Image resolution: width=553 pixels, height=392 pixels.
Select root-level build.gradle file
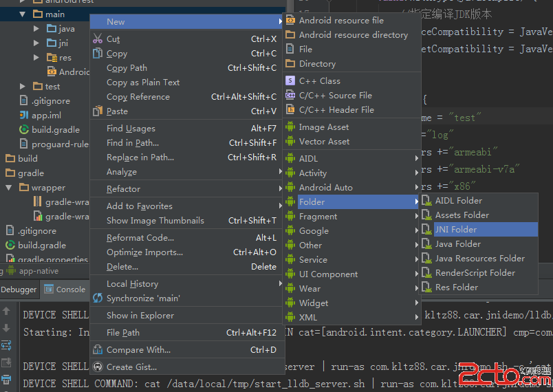(36, 245)
